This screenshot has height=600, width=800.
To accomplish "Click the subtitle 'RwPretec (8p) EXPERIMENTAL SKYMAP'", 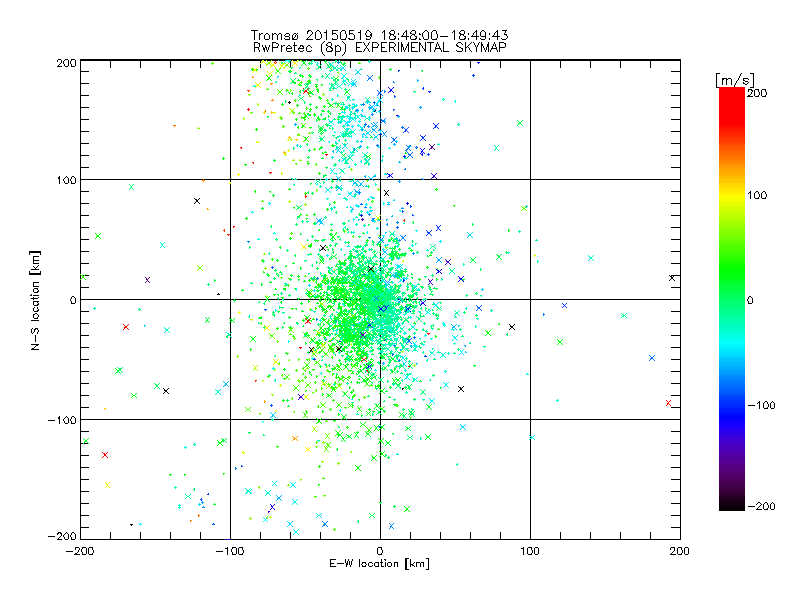I will tap(380, 48).
